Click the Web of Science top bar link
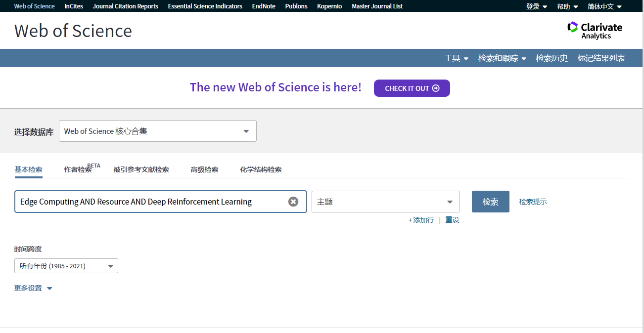 [34, 6]
